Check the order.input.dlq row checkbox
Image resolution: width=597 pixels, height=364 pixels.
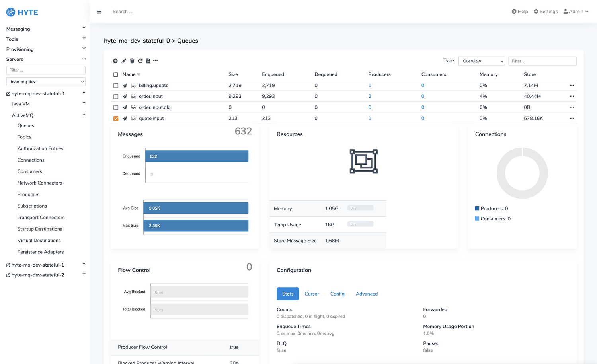pos(116,107)
